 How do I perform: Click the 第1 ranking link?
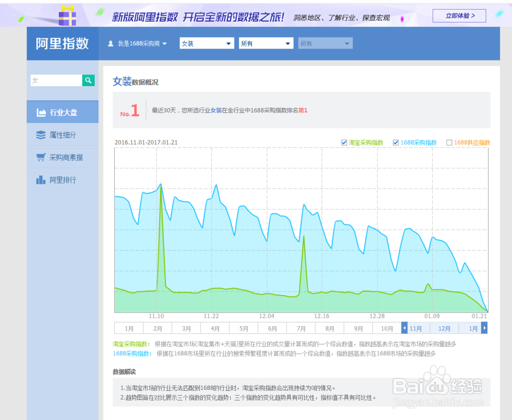(303, 111)
